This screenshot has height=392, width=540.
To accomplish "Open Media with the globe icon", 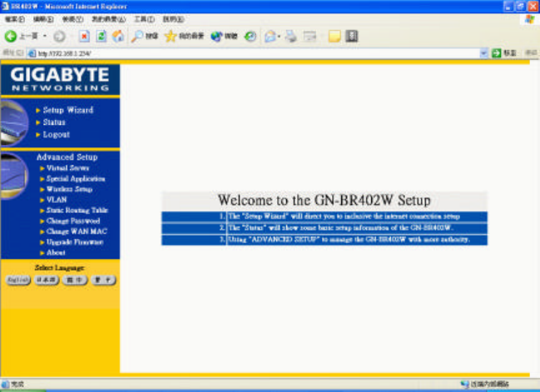I will coord(216,36).
